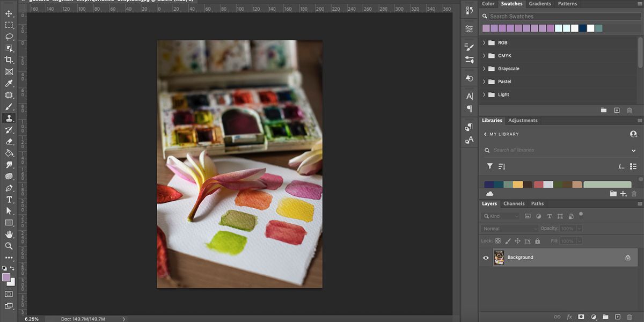
Task: Create new swatch in Swatches panel
Action: click(617, 110)
